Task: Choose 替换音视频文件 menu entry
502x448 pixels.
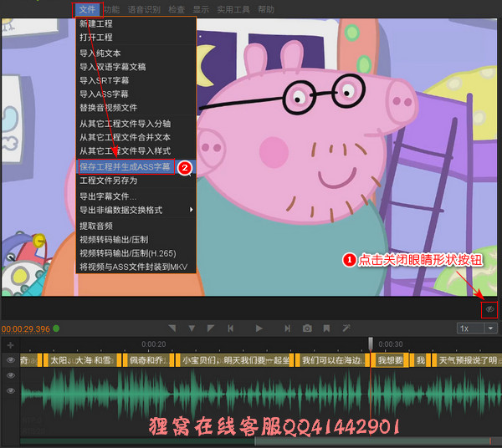Action: (x=136, y=108)
